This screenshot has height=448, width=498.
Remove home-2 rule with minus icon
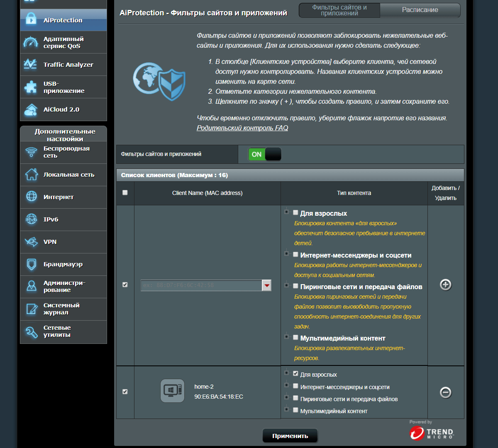tap(445, 392)
